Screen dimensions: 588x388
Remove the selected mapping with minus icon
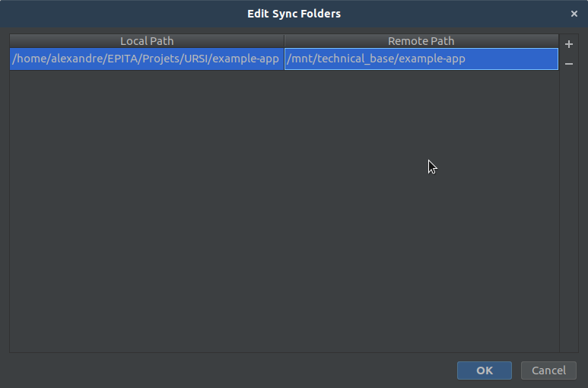[568, 64]
